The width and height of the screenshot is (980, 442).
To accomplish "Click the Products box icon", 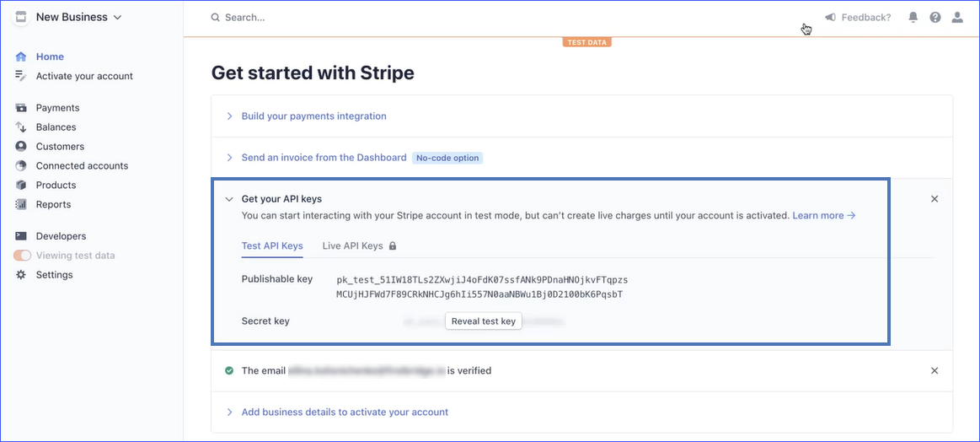I will (x=21, y=186).
